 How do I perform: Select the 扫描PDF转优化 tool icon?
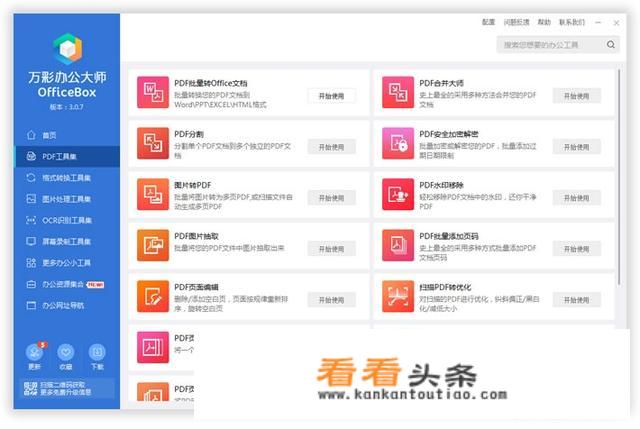pos(398,296)
